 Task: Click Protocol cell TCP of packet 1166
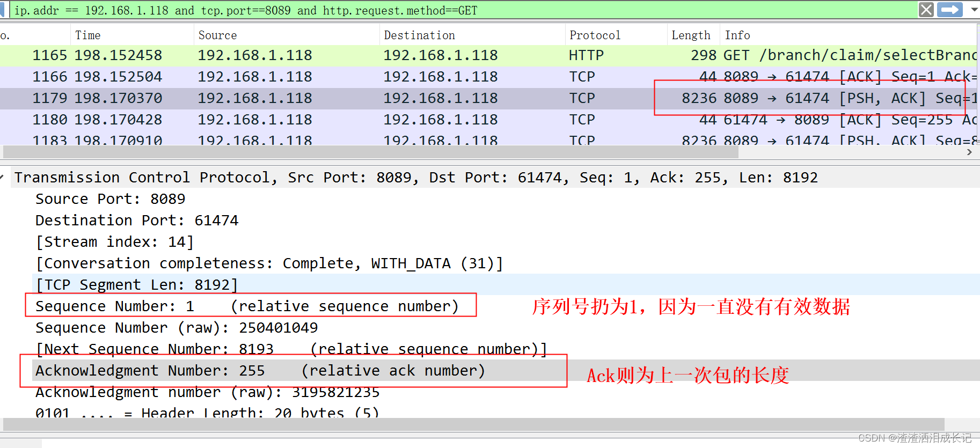pyautogui.click(x=582, y=77)
